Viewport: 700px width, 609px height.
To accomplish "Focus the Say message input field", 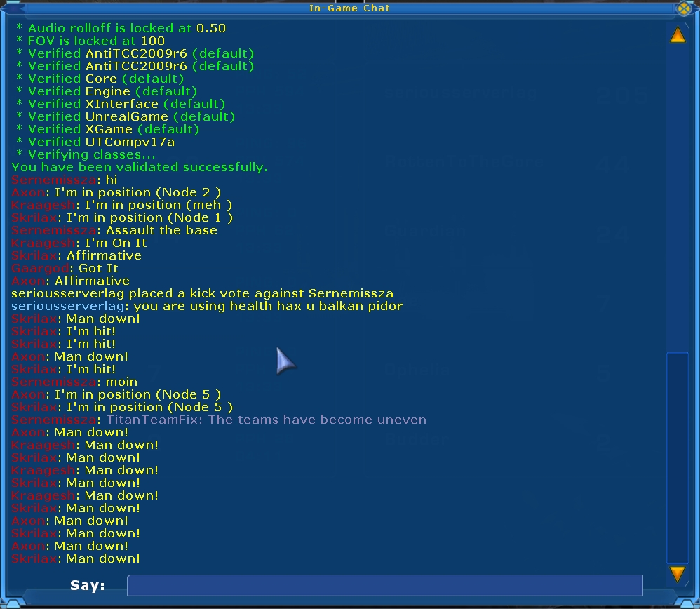I will (x=384, y=585).
